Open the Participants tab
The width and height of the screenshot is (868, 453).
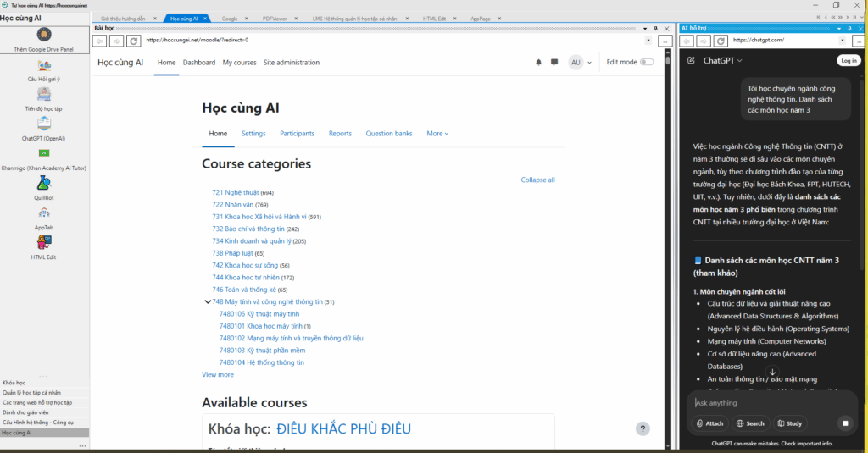click(x=297, y=134)
